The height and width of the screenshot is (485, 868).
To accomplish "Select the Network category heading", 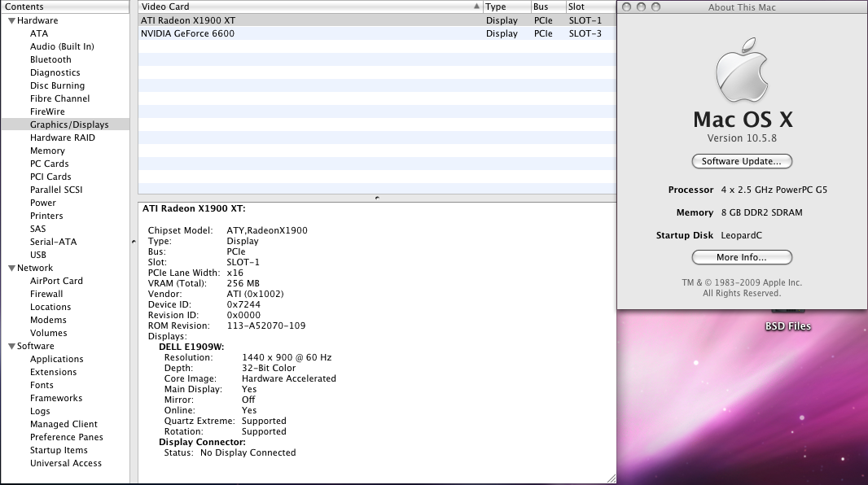I will pos(35,268).
